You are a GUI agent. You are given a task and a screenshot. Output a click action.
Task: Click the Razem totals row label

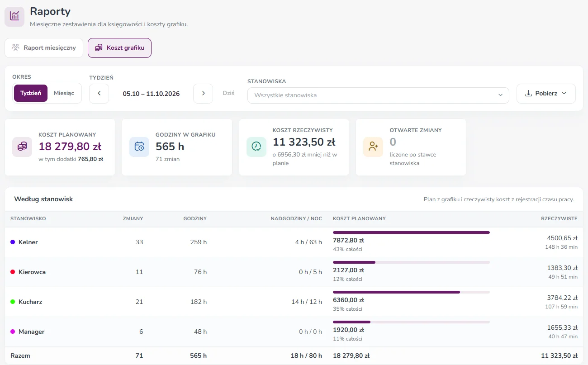[x=20, y=356]
